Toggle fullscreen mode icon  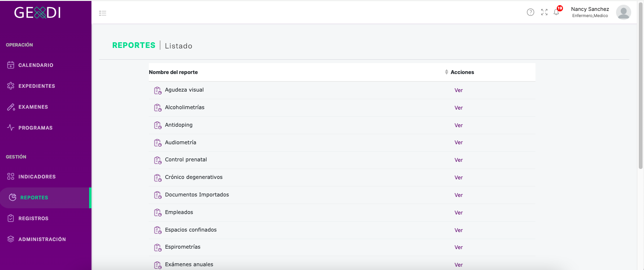point(544,12)
